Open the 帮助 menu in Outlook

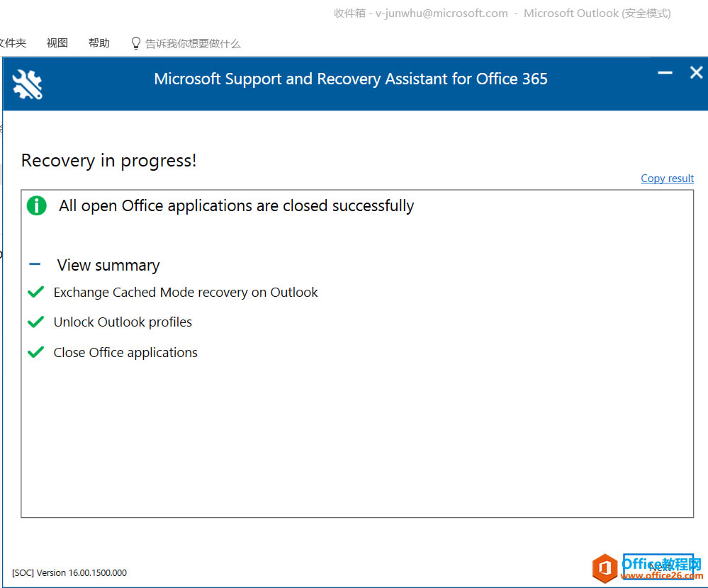pyautogui.click(x=99, y=43)
